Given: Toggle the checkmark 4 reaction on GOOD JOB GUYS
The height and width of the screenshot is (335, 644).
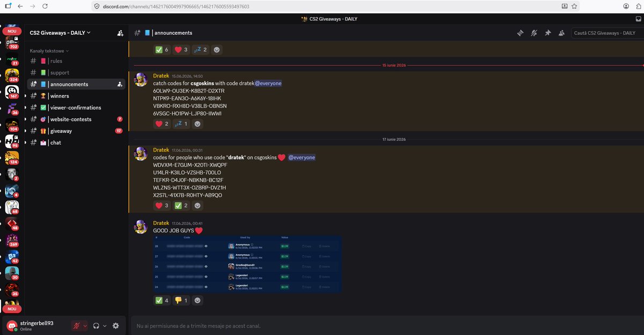Looking at the screenshot, I should (x=162, y=301).
